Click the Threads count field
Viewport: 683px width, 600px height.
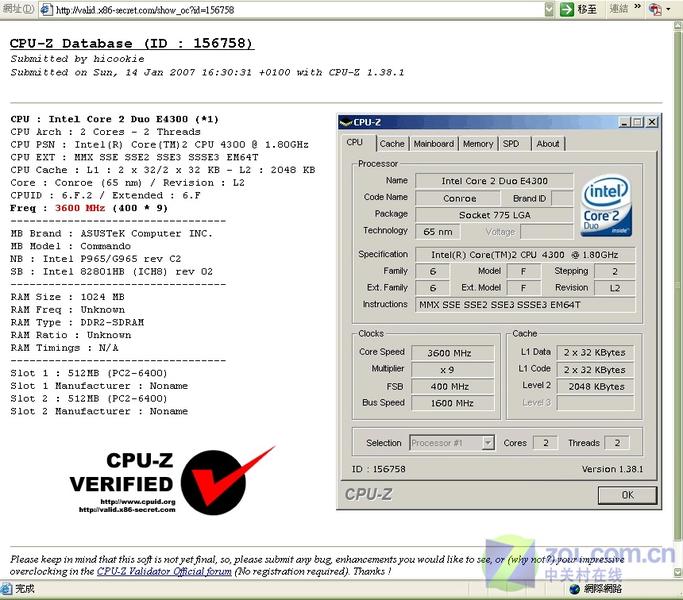point(617,443)
